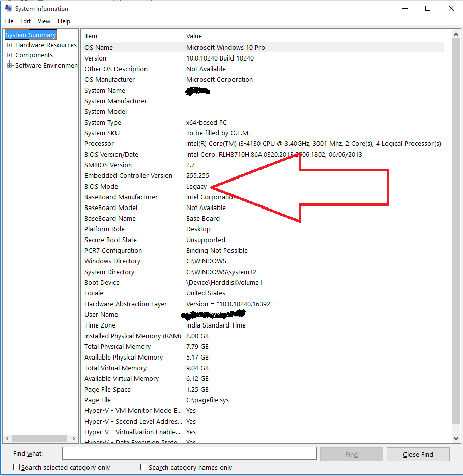Open the File menu
Image resolution: width=463 pixels, height=476 pixels.
[9, 21]
